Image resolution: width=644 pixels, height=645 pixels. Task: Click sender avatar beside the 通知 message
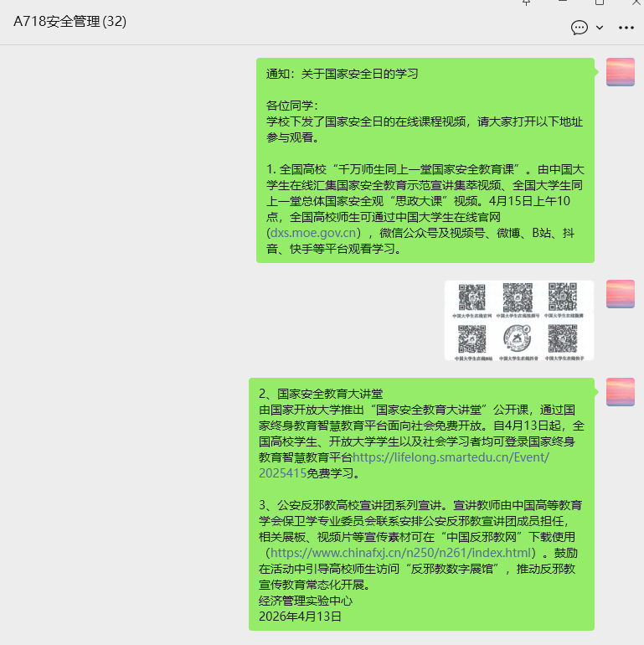[x=620, y=72]
